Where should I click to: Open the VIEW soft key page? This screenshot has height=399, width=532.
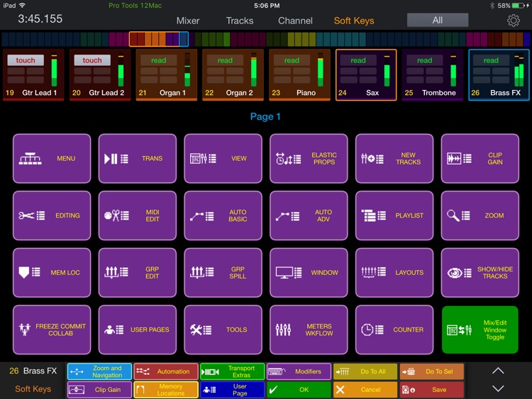coord(223,158)
